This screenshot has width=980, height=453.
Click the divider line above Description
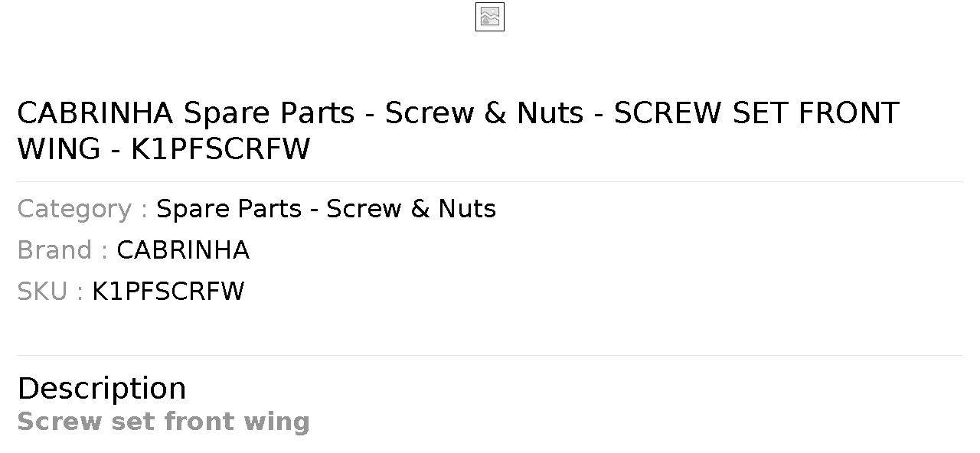(x=490, y=355)
